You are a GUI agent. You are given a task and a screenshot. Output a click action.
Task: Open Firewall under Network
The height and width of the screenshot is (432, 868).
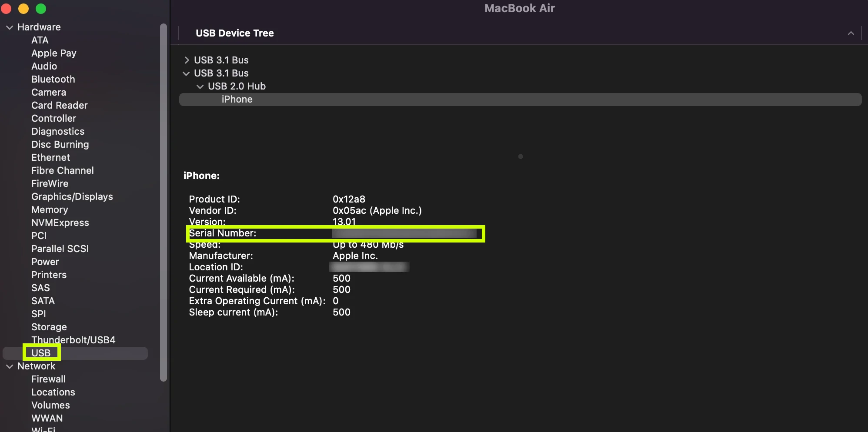pos(49,379)
